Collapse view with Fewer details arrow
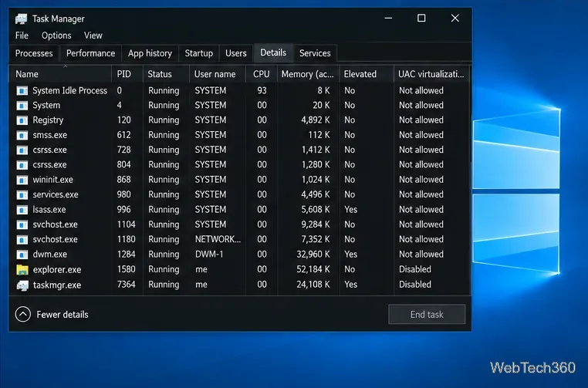 click(23, 314)
